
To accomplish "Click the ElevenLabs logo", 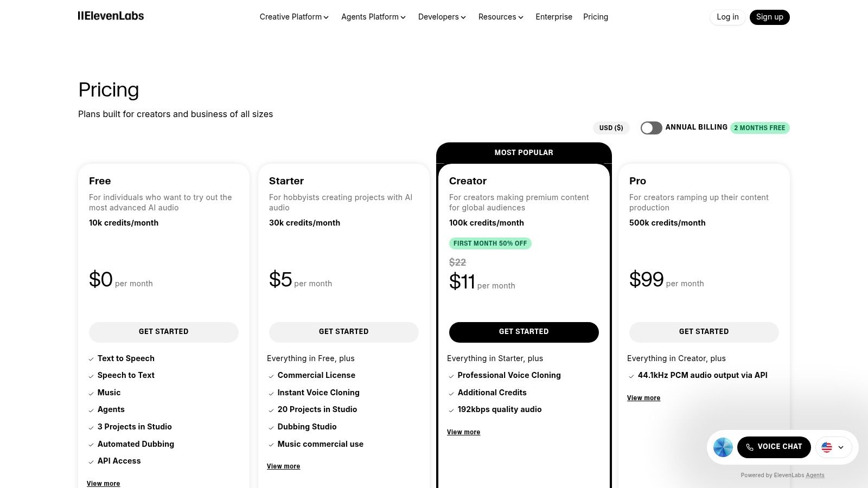I will click(111, 16).
